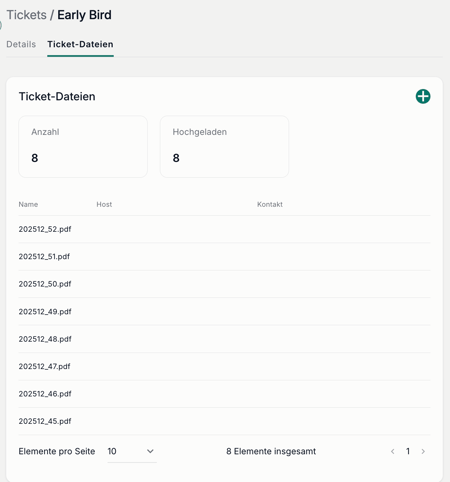Navigate to Tickets breadcrumb link
The height and width of the screenshot is (482, 450).
pyautogui.click(x=26, y=15)
